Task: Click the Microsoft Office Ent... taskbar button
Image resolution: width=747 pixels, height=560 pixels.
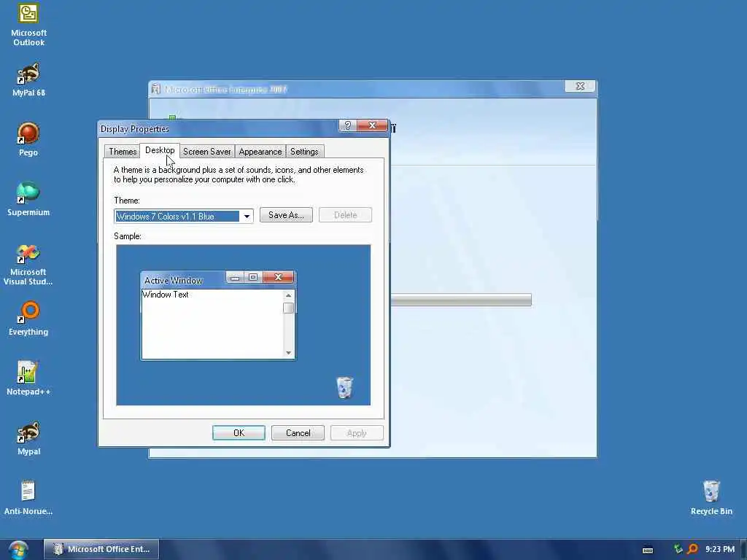Action: [x=101, y=549]
